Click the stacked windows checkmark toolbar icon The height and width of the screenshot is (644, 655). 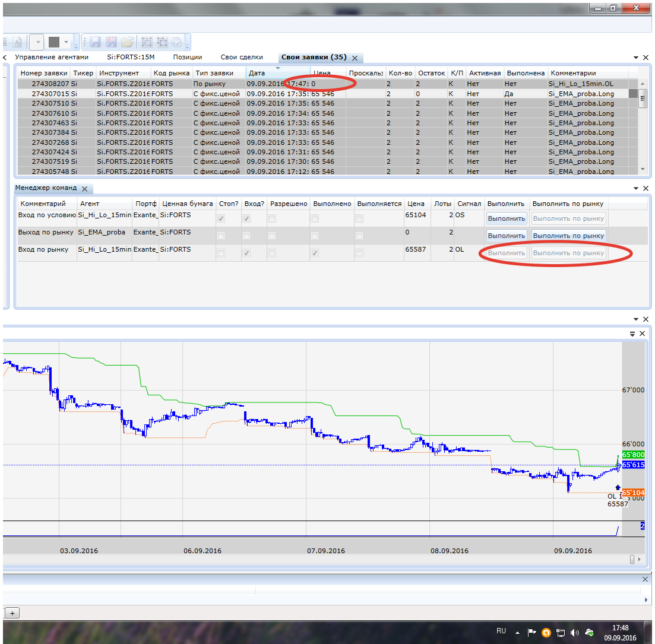click(x=177, y=42)
